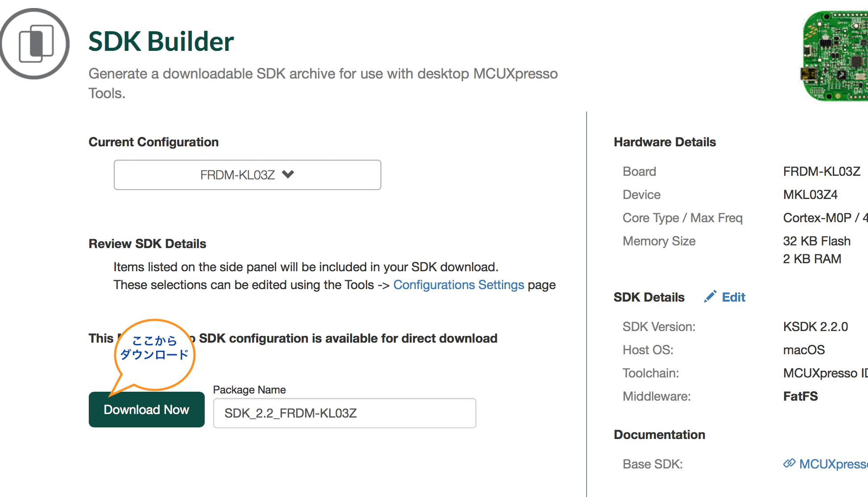This screenshot has height=497, width=868.
Task: Click the Download Now button
Action: pyautogui.click(x=147, y=410)
